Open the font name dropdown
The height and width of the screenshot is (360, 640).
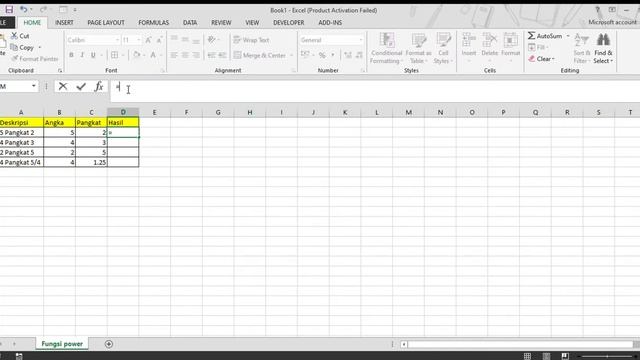click(x=117, y=40)
